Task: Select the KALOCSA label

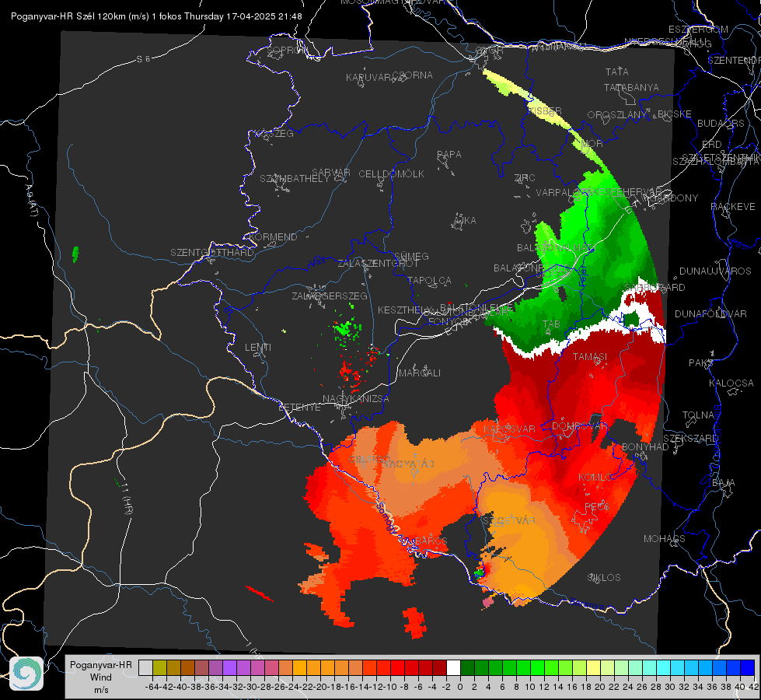Action: coord(731,383)
